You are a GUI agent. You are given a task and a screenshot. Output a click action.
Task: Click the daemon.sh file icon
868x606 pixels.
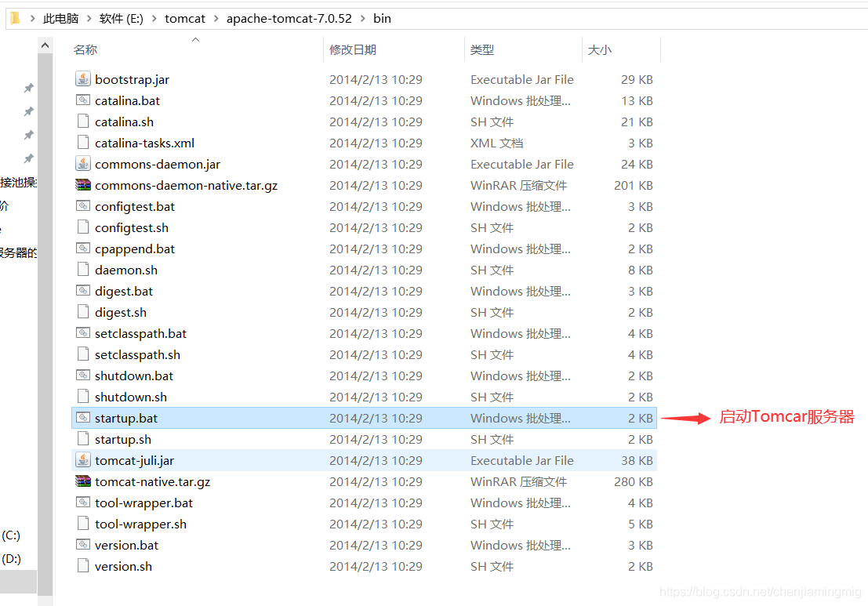pyautogui.click(x=83, y=270)
